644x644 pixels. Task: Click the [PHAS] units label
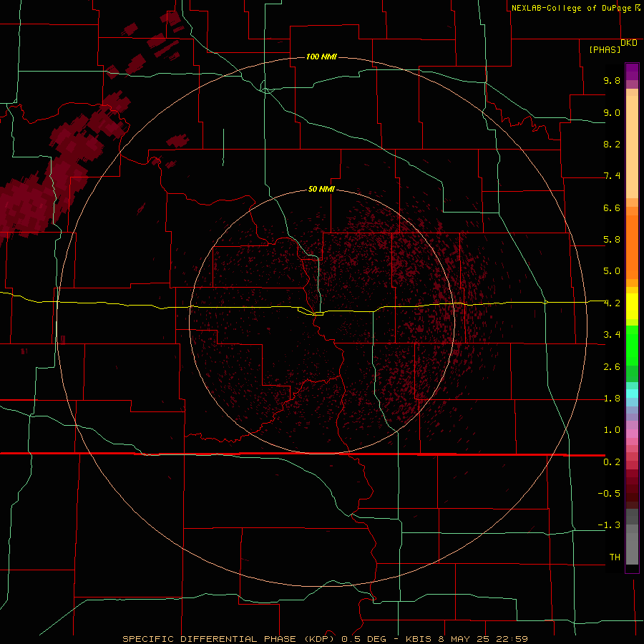pyautogui.click(x=605, y=49)
